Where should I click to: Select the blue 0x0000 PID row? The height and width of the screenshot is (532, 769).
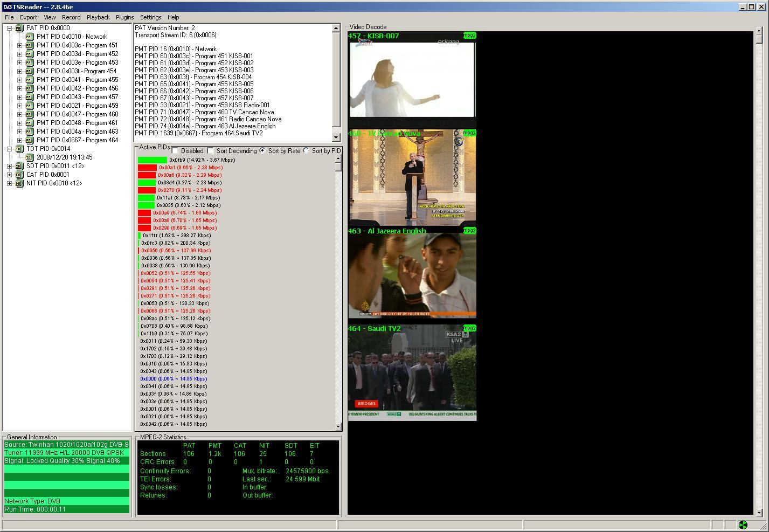(x=174, y=379)
